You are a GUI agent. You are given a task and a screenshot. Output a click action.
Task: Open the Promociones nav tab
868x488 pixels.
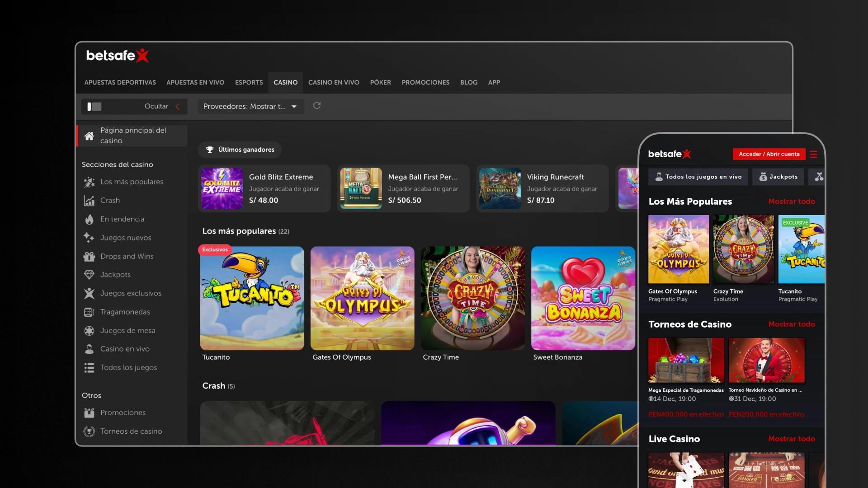click(x=425, y=82)
